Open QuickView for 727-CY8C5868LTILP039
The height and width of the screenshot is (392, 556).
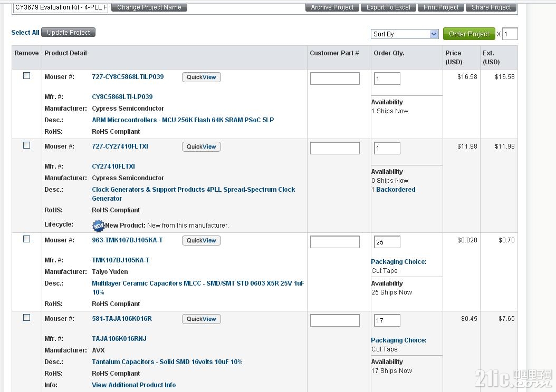pos(202,77)
